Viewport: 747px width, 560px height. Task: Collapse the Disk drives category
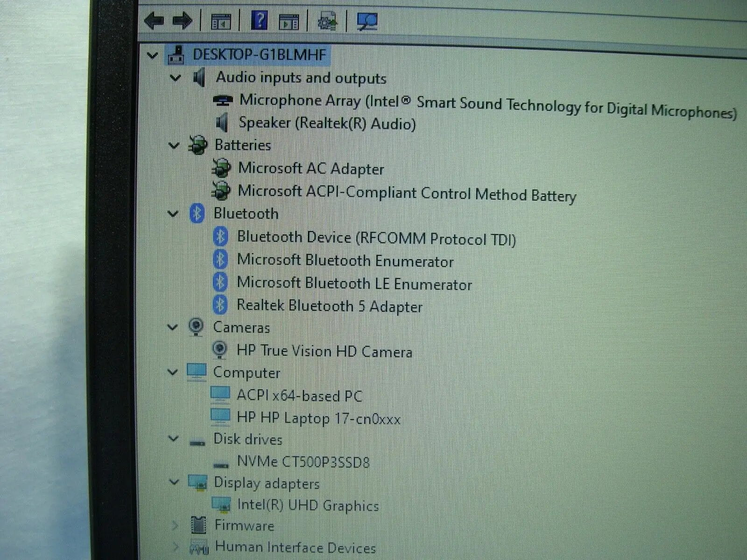coord(173,439)
